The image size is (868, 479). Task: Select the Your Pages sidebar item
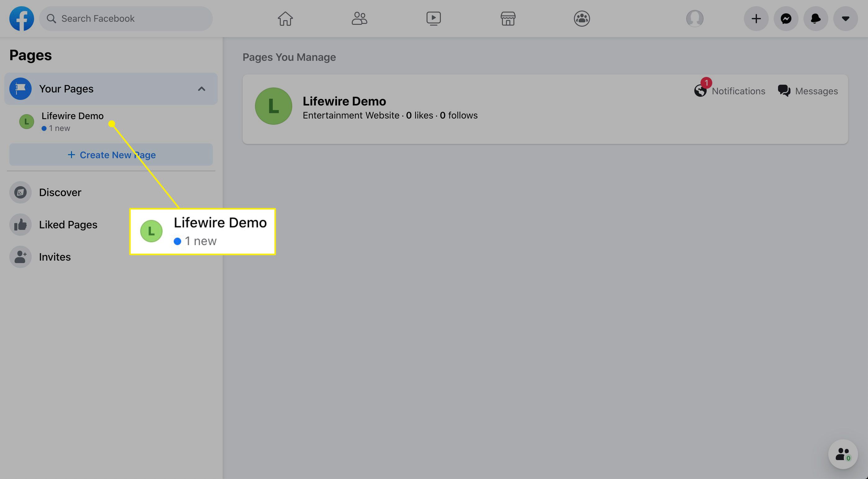(x=111, y=89)
